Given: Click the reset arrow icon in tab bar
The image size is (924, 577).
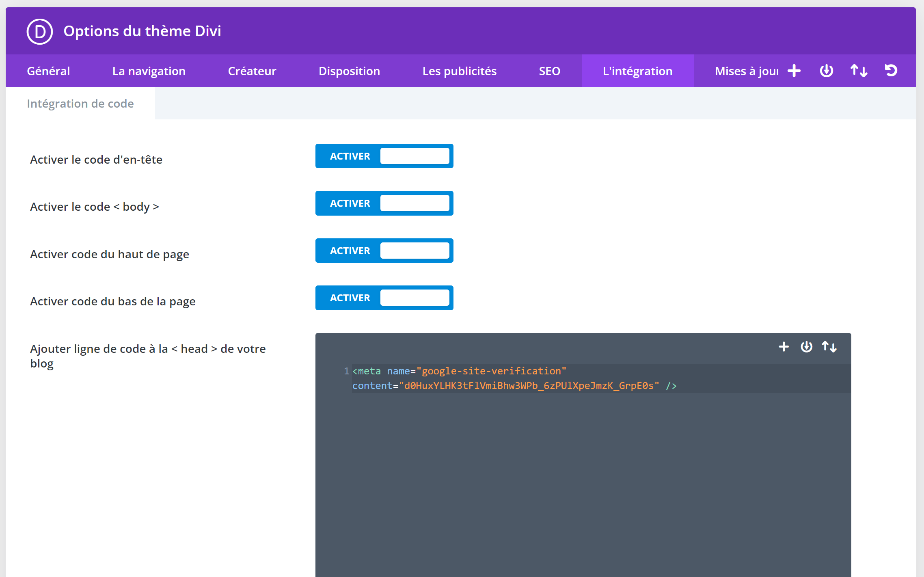Looking at the screenshot, I should pyautogui.click(x=891, y=71).
